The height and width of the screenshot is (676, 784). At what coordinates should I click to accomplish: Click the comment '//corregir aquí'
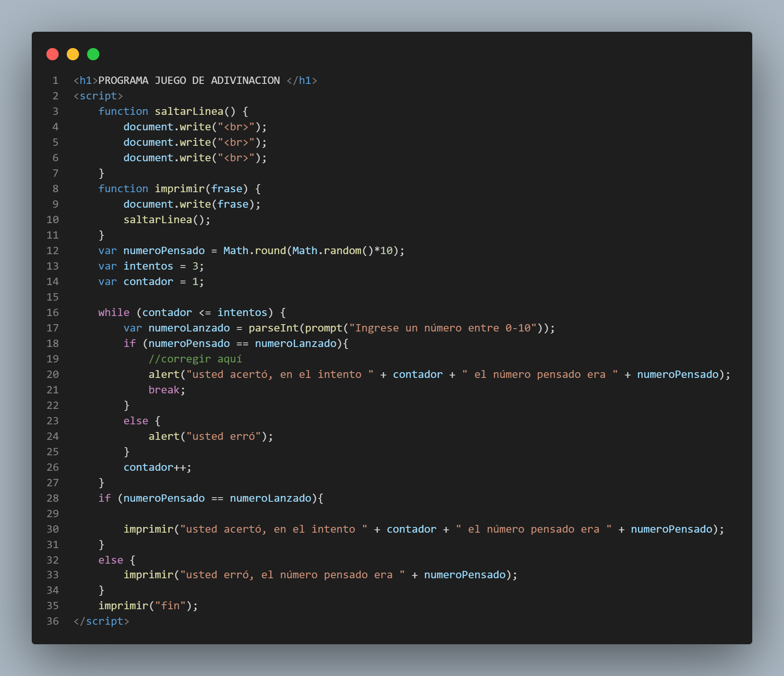[x=195, y=359]
